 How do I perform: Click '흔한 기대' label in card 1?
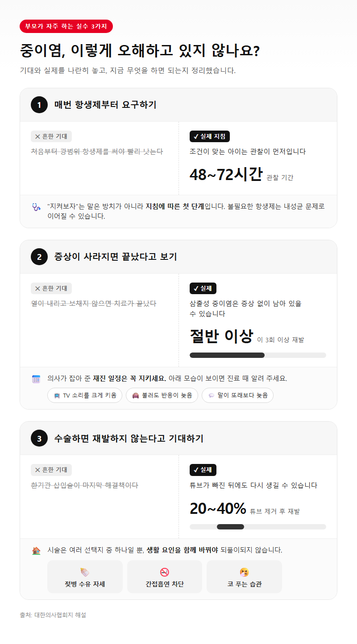point(51,136)
